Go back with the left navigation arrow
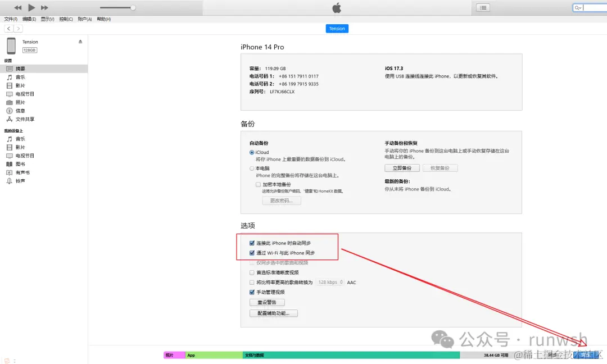The width and height of the screenshot is (607, 364). (9, 29)
